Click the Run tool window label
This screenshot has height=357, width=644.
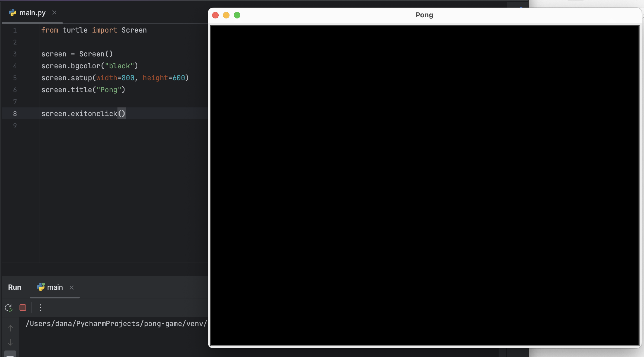[x=15, y=287]
